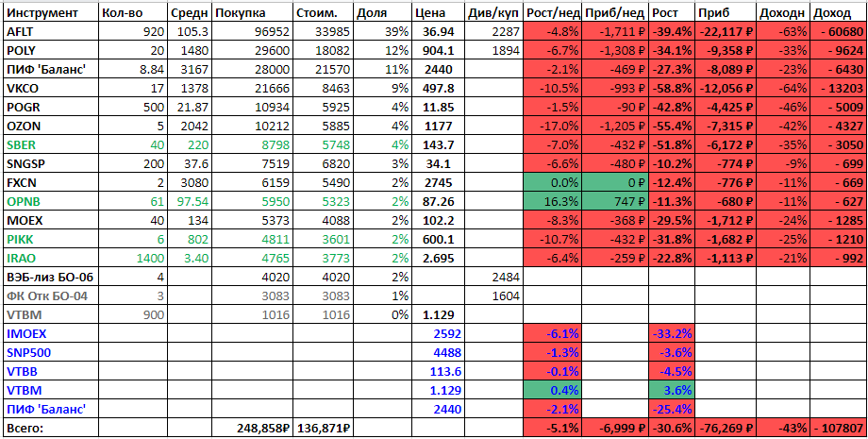The width and height of the screenshot is (868, 439).
Task: Click the 'Кол-во' header cell
Action: tap(133, 13)
